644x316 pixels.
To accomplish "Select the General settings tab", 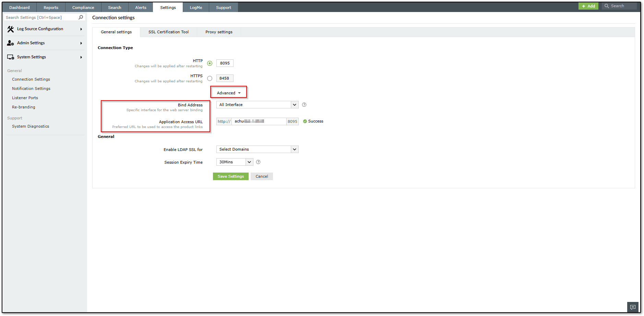I will point(116,32).
